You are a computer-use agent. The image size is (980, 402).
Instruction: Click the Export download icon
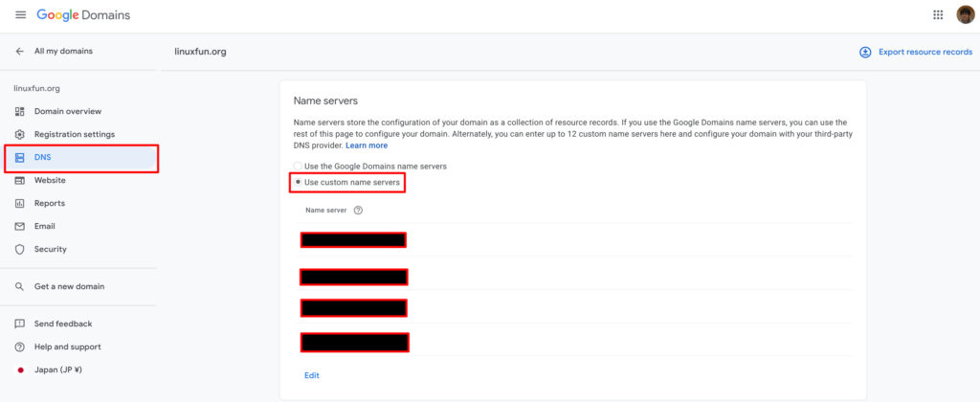click(865, 52)
